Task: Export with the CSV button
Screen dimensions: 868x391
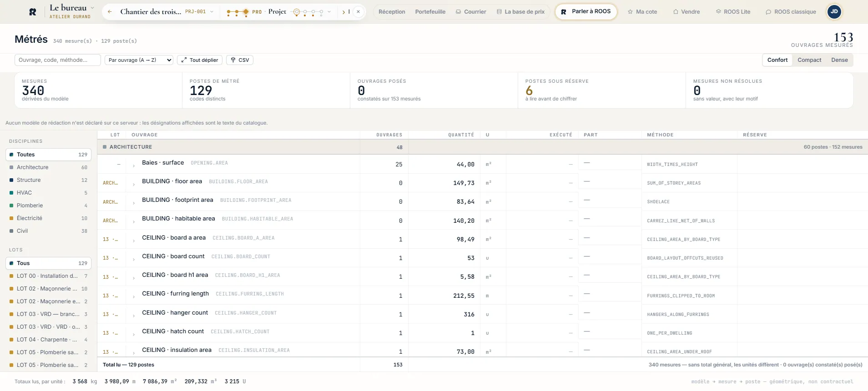Action: [x=240, y=60]
